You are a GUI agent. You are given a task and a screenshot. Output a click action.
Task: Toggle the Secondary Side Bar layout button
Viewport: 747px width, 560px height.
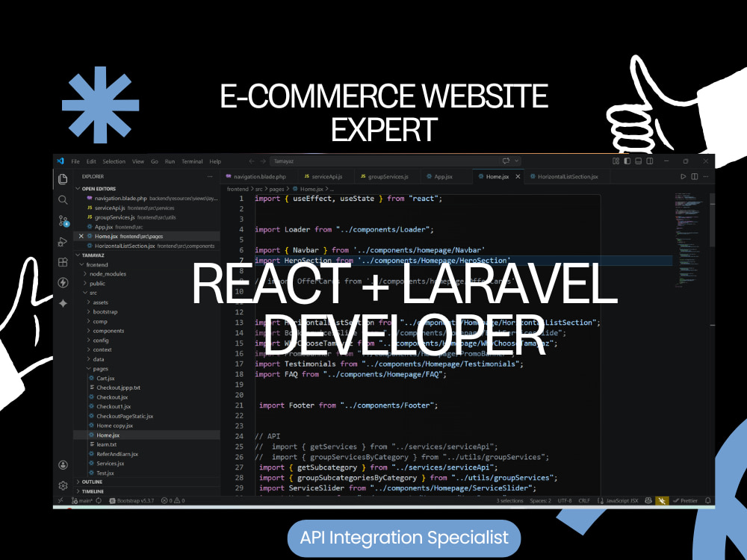[650, 161]
